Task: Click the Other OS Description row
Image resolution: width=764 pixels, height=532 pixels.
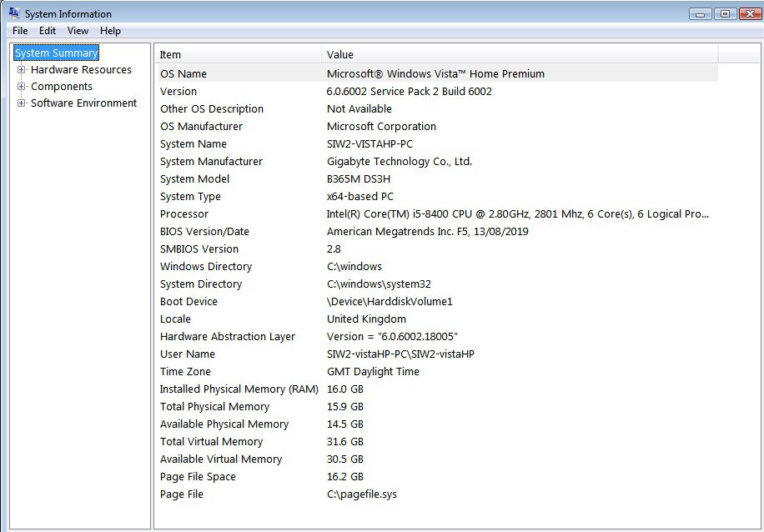Action: click(x=437, y=108)
